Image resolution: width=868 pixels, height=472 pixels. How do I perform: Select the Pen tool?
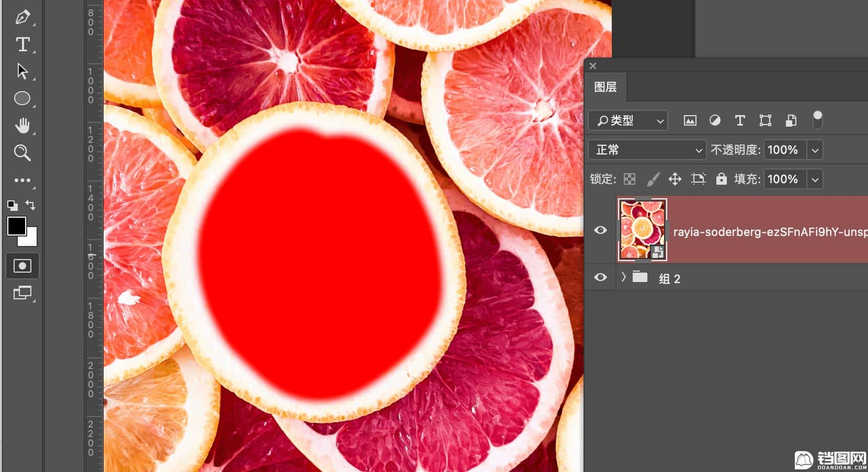click(22, 17)
